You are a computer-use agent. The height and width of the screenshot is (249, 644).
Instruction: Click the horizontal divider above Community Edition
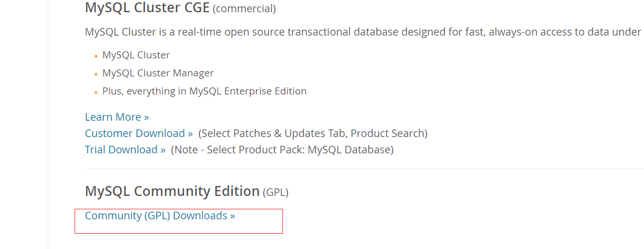(x=365, y=169)
